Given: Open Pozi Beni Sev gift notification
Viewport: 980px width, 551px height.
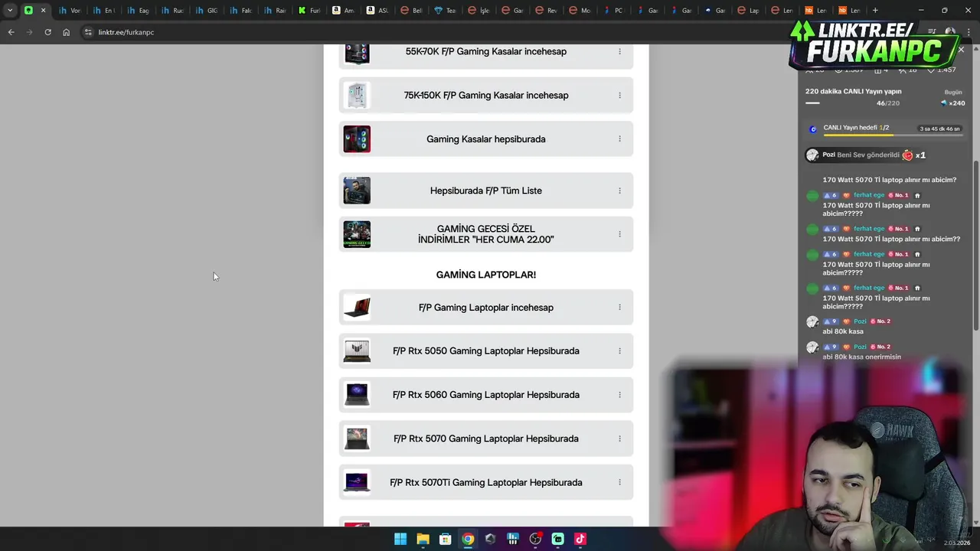Looking at the screenshot, I should [x=866, y=155].
